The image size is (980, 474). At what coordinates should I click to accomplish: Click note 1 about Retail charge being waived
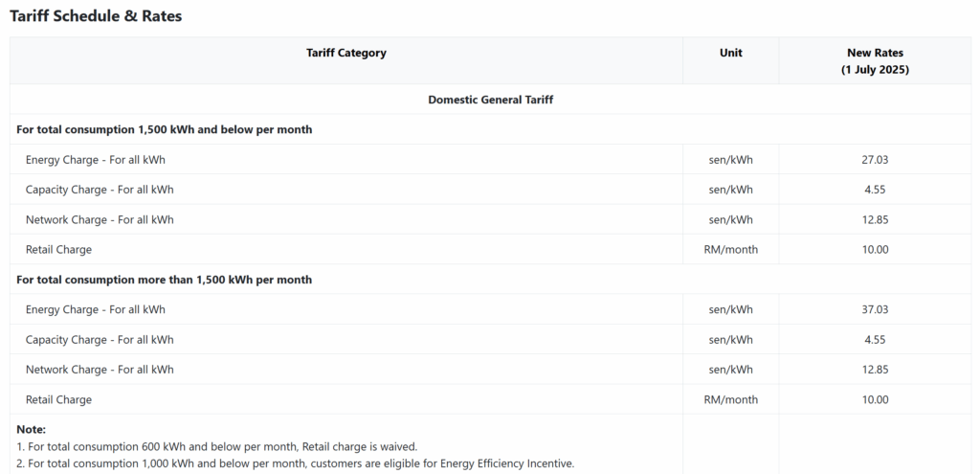[217, 446]
